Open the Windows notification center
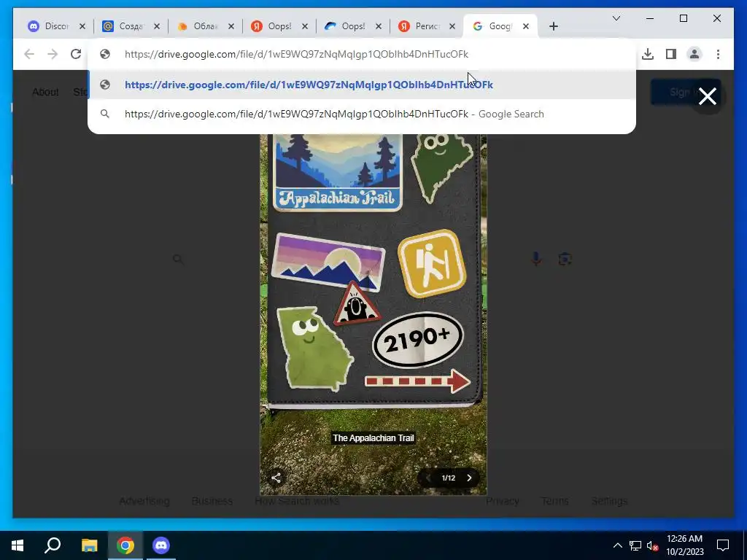 tap(723, 545)
